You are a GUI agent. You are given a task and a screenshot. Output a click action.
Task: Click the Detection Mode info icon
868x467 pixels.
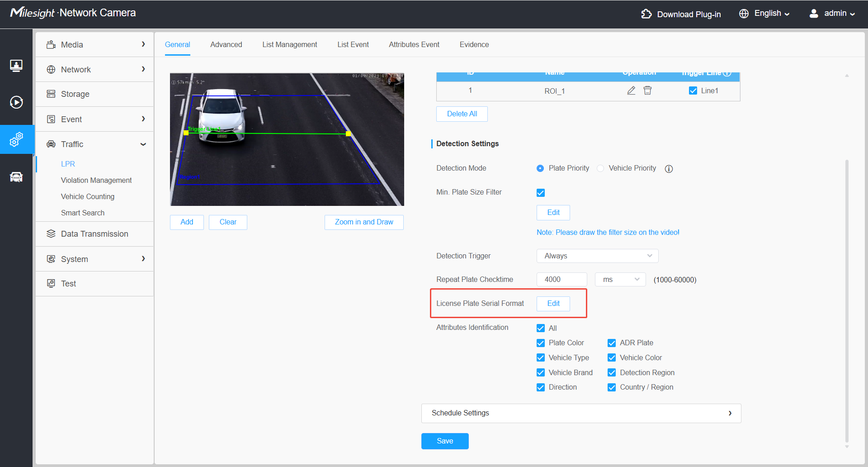pyautogui.click(x=669, y=169)
